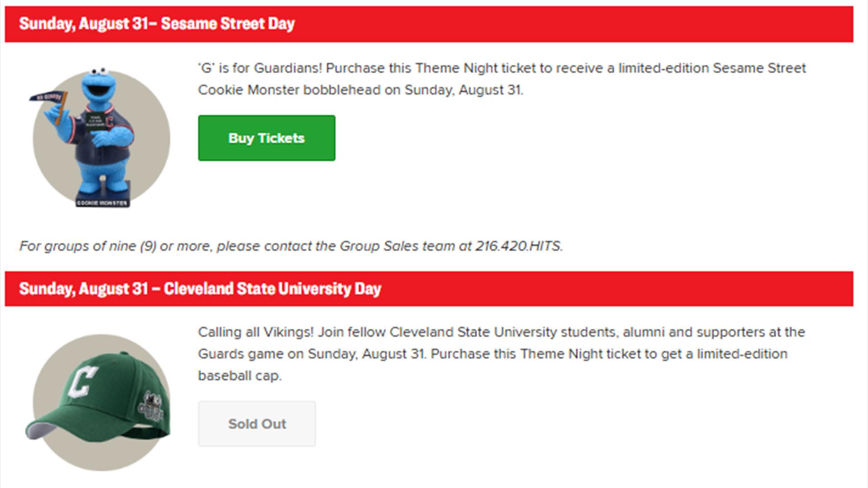Click the 'G is for Guardians' description text
Image resolution: width=868 pixels, height=488 pixels.
click(x=502, y=79)
